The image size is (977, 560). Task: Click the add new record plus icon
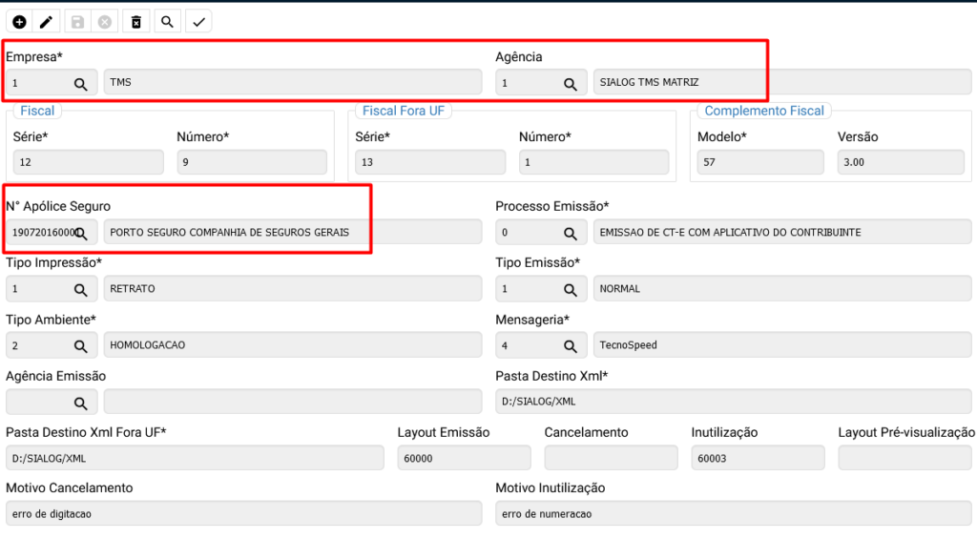pyautogui.click(x=19, y=22)
